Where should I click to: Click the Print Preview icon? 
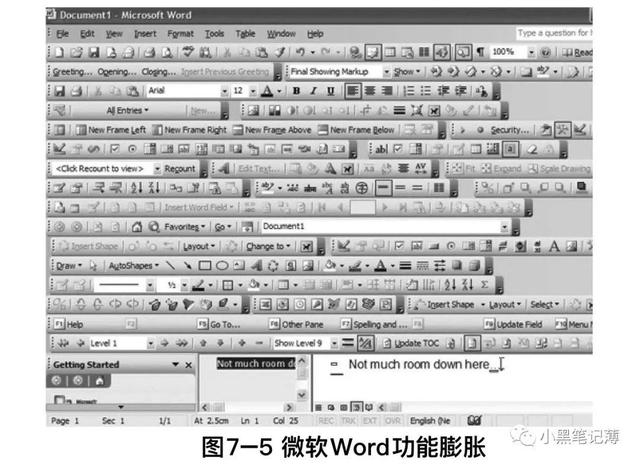coord(167,52)
